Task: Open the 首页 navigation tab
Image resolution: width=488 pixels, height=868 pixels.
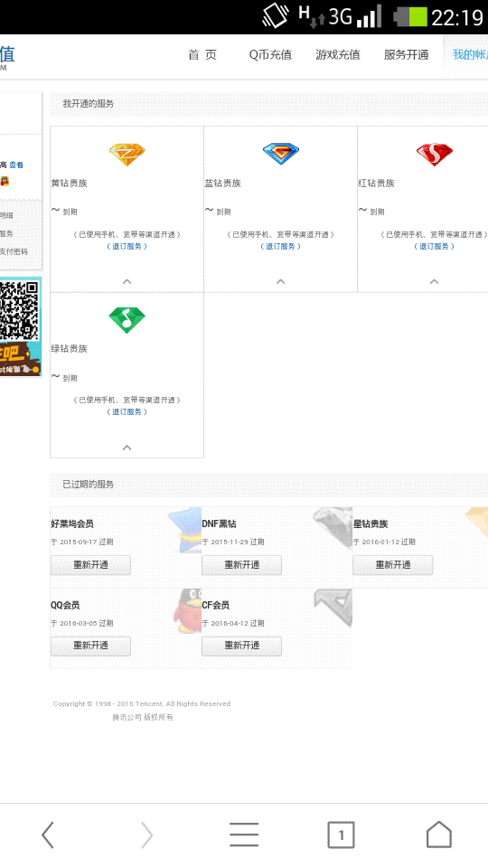Action: (x=202, y=55)
